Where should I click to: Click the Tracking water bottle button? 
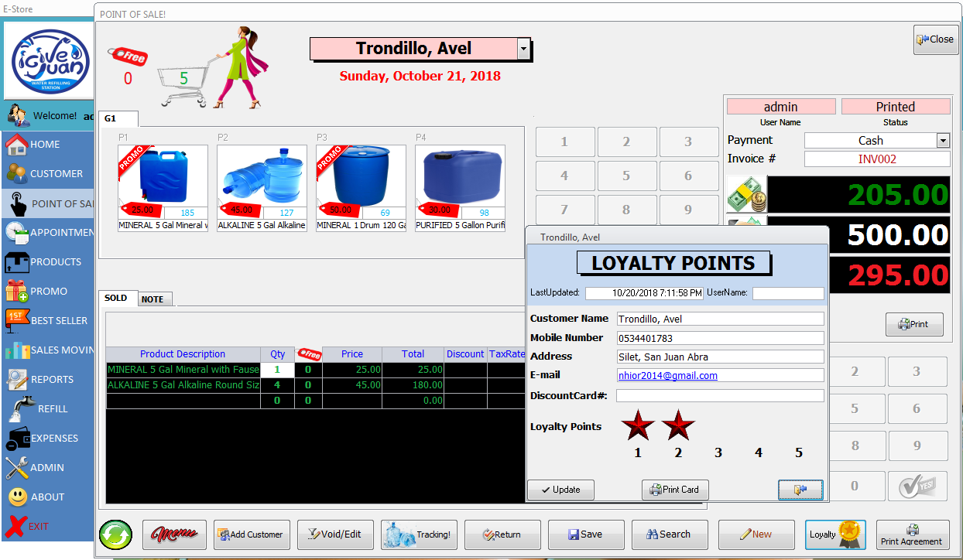[x=422, y=534]
